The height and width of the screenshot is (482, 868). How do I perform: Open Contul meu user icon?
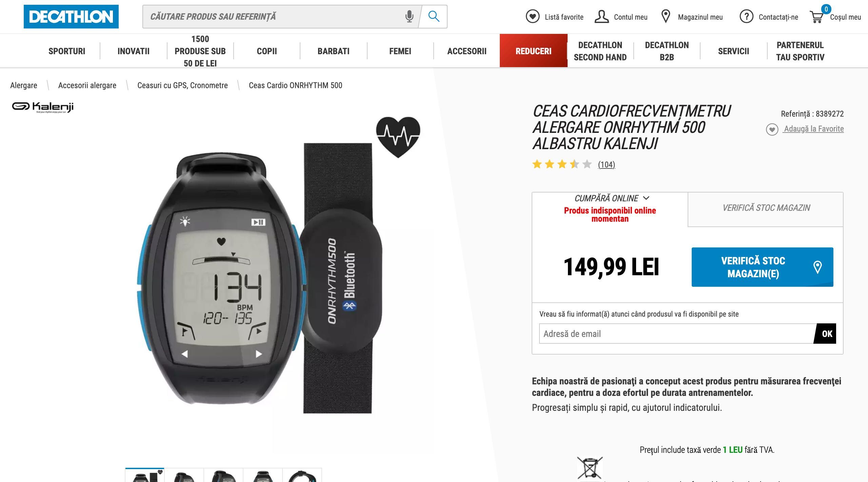(x=601, y=17)
